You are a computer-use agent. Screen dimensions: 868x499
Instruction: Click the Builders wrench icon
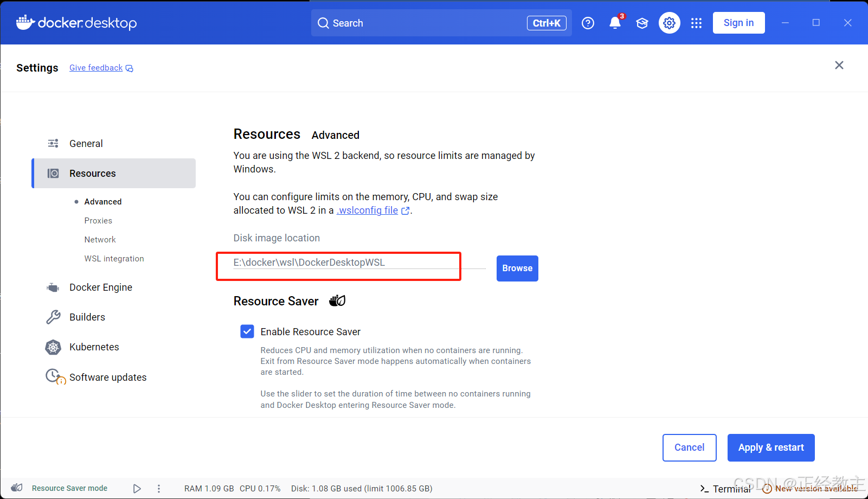coord(53,317)
